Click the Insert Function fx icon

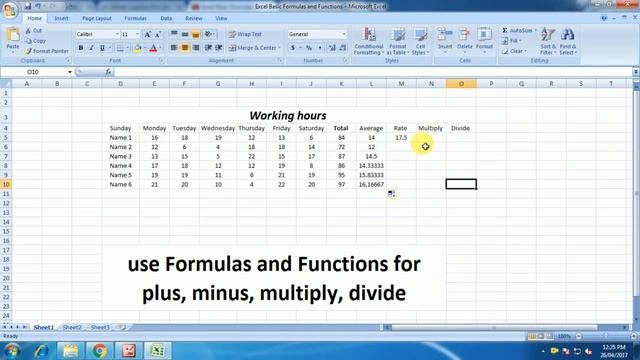coord(108,72)
